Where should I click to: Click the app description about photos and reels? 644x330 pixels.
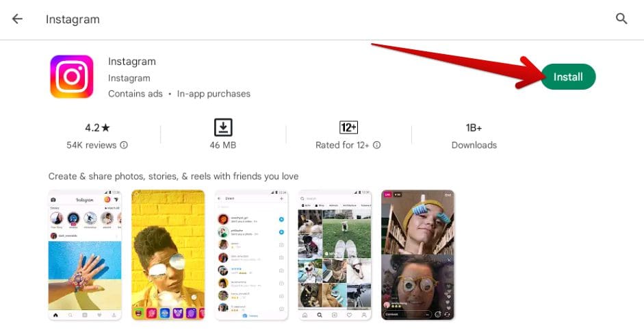click(173, 177)
